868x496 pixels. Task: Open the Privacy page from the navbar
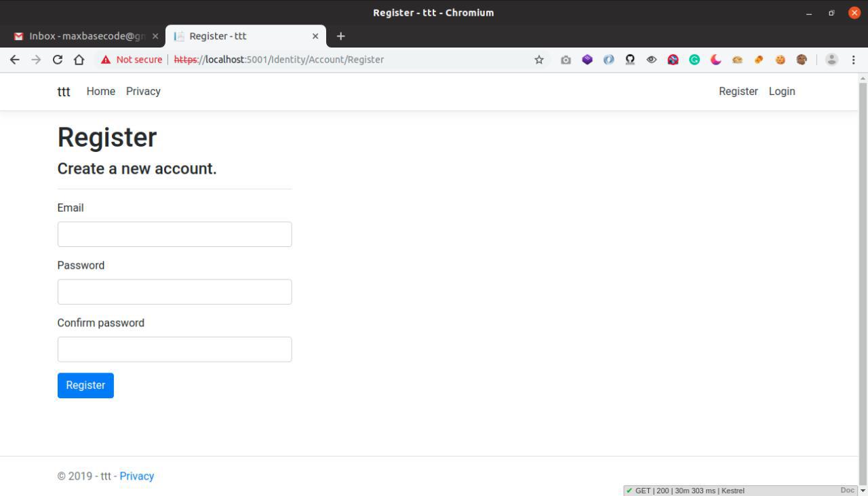point(143,91)
